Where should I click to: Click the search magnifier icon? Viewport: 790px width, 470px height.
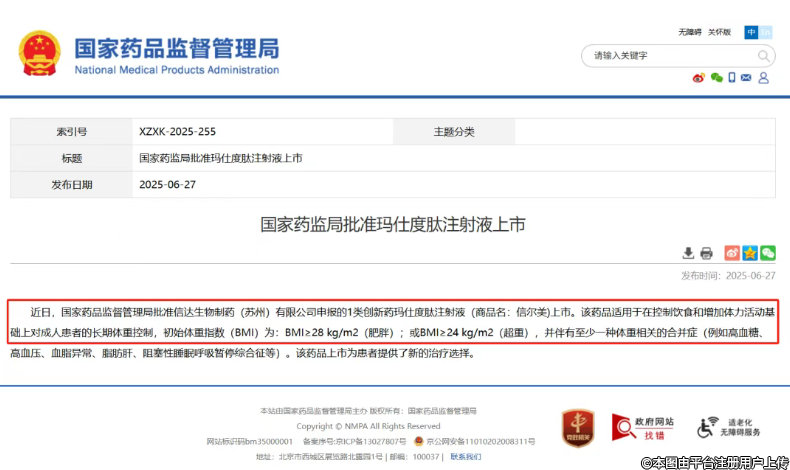pyautogui.click(x=762, y=55)
